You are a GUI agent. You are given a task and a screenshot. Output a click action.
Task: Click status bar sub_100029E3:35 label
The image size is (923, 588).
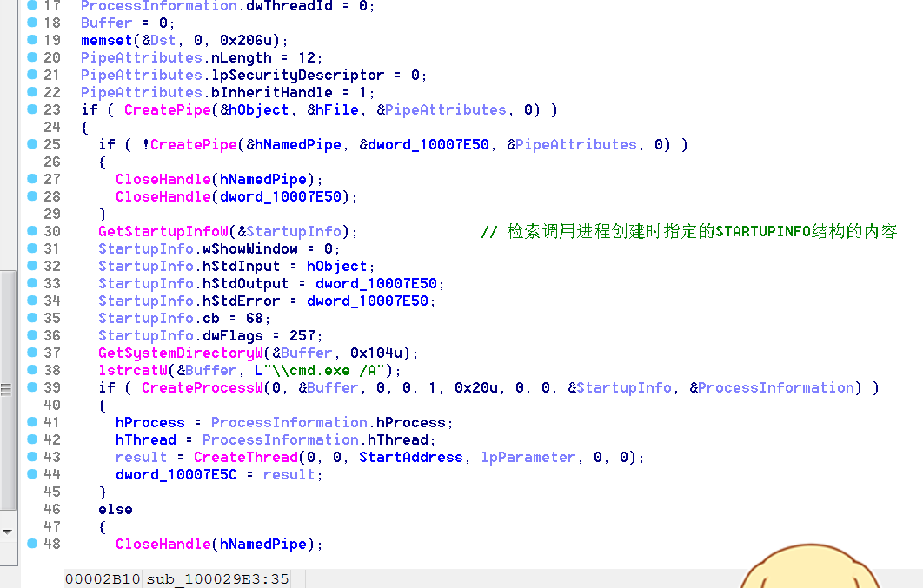pyautogui.click(x=218, y=579)
